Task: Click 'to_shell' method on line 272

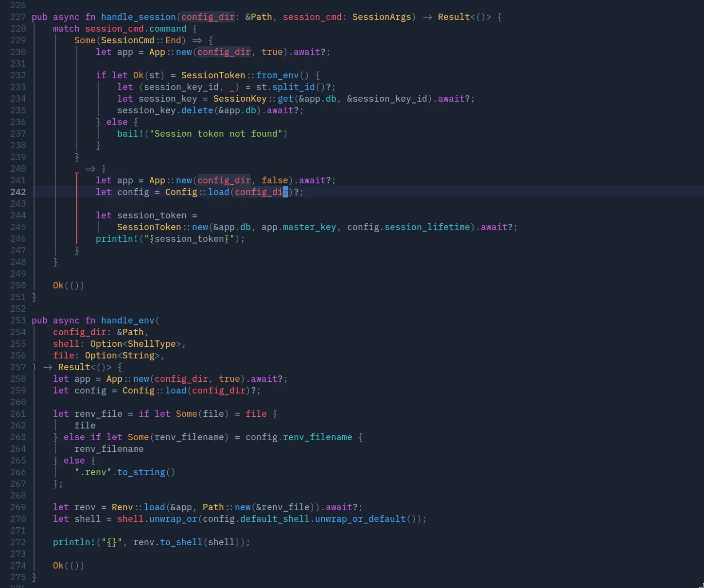Action: [181, 542]
